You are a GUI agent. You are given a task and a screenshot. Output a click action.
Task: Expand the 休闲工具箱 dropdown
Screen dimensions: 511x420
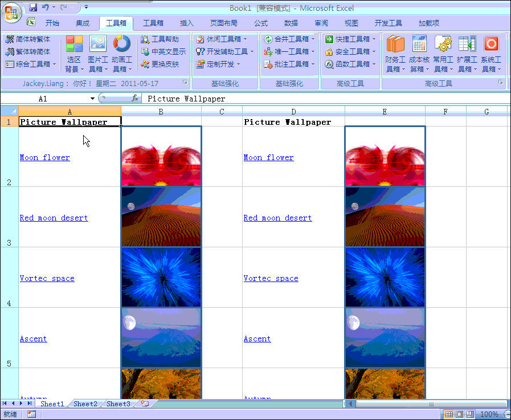(x=246, y=39)
